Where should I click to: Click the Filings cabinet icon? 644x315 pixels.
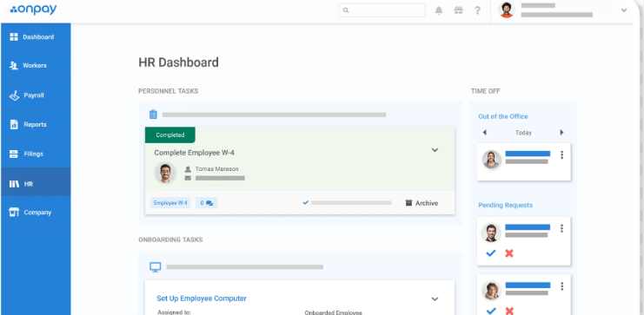click(x=14, y=154)
